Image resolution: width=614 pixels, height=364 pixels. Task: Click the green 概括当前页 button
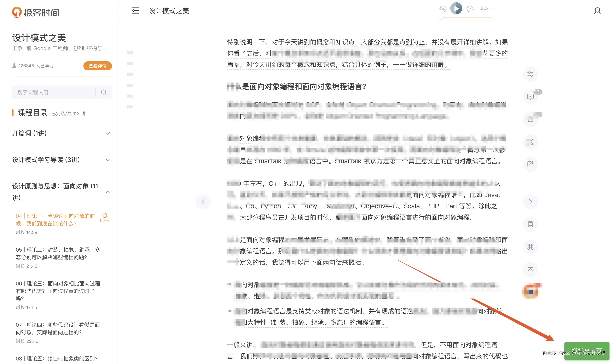pos(587,351)
